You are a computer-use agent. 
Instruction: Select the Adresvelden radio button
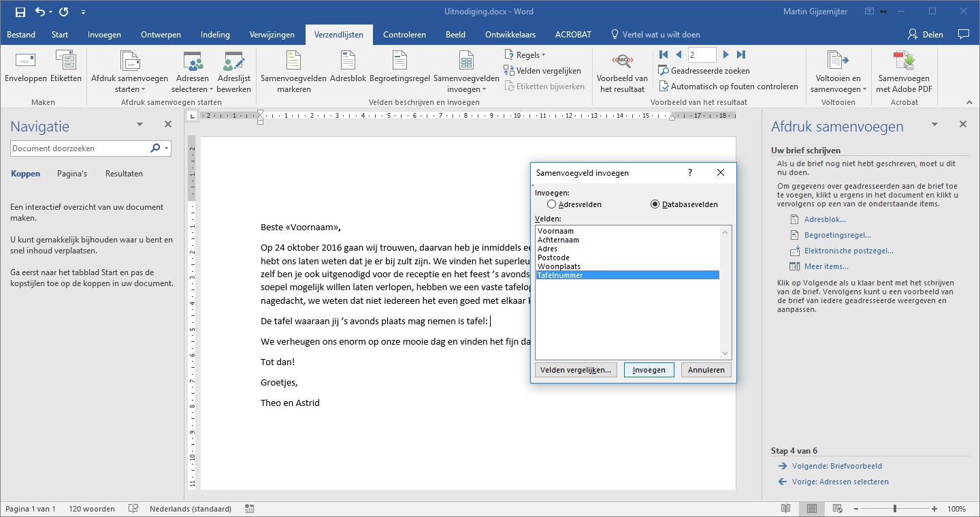552,204
